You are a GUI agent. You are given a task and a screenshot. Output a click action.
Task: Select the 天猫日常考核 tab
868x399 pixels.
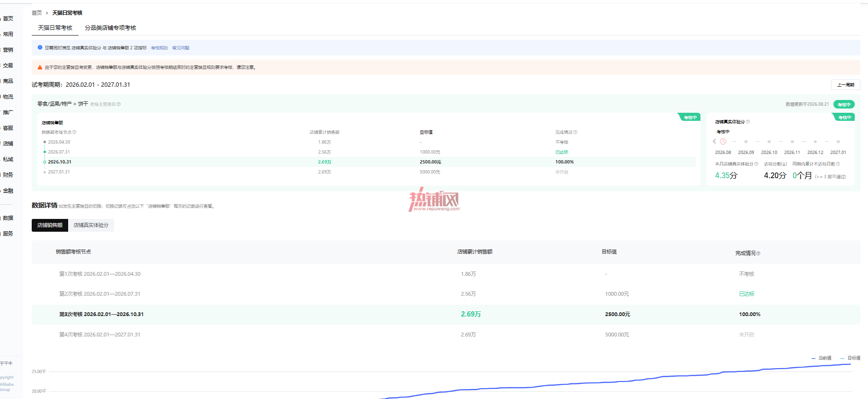(55, 28)
